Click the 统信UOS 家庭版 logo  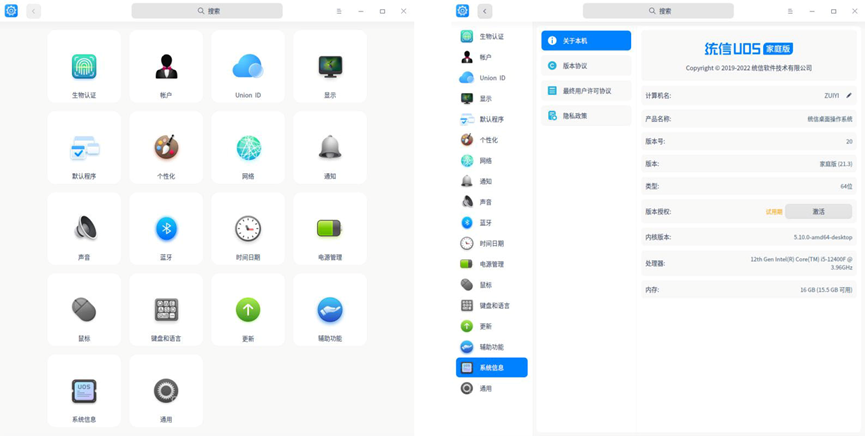[749, 49]
